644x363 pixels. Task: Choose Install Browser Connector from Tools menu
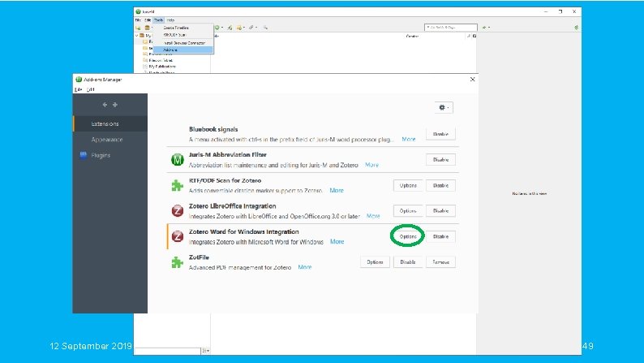click(183, 43)
